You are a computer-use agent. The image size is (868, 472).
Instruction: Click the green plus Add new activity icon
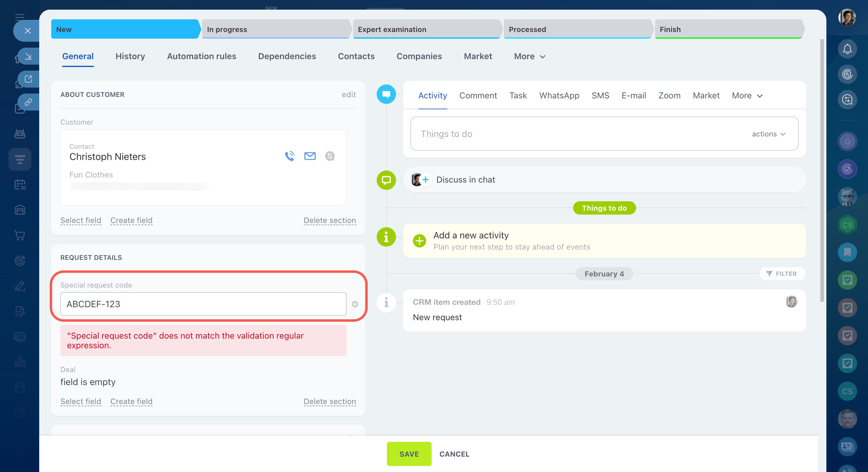click(x=420, y=241)
